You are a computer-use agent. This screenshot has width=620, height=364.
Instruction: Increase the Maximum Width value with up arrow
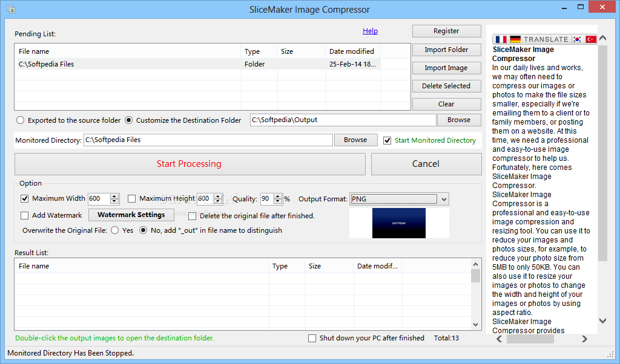(x=114, y=197)
